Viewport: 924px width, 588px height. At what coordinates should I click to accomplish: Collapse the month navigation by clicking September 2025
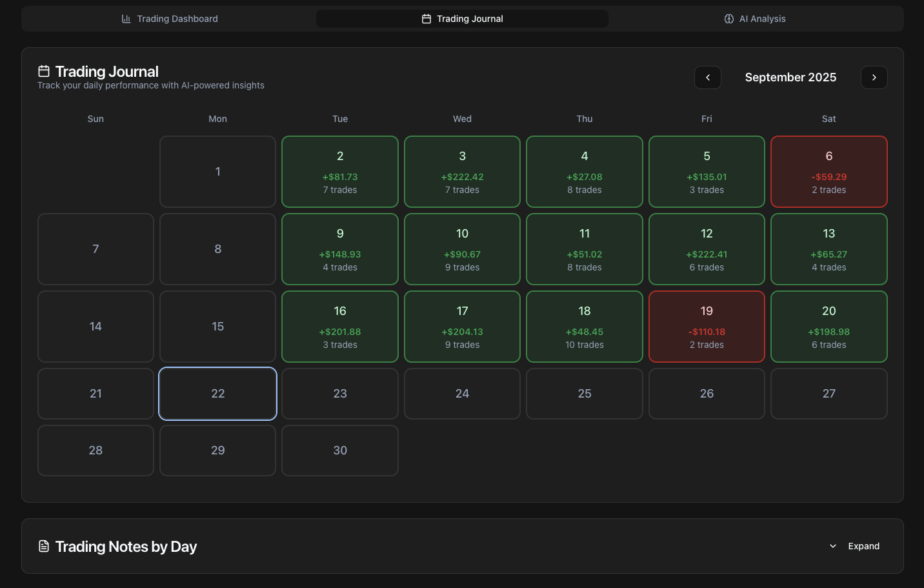790,77
